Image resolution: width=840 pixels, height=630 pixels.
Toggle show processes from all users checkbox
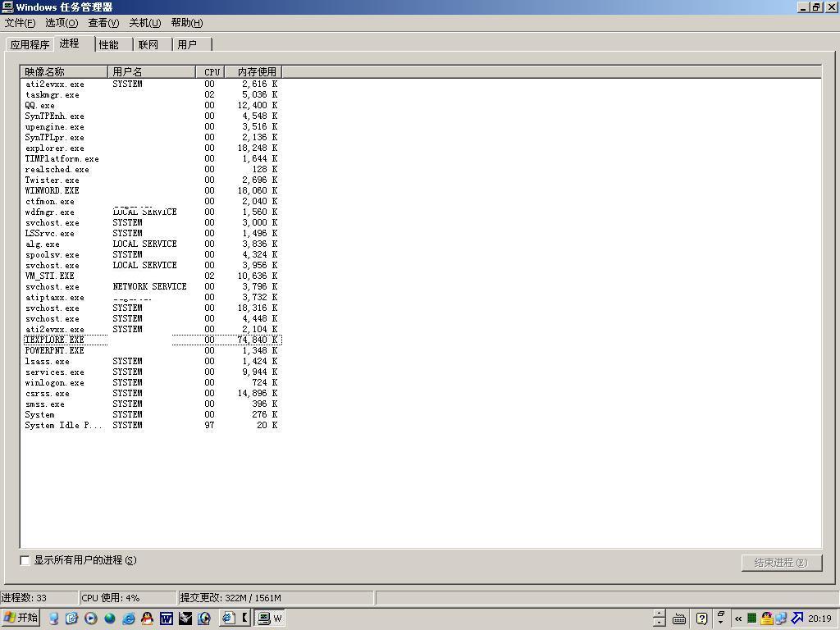(25, 560)
